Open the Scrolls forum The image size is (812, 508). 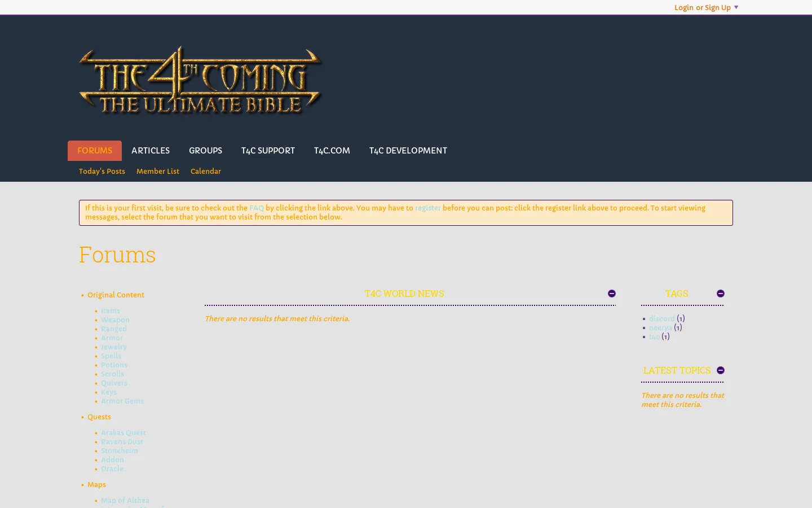[112, 374]
